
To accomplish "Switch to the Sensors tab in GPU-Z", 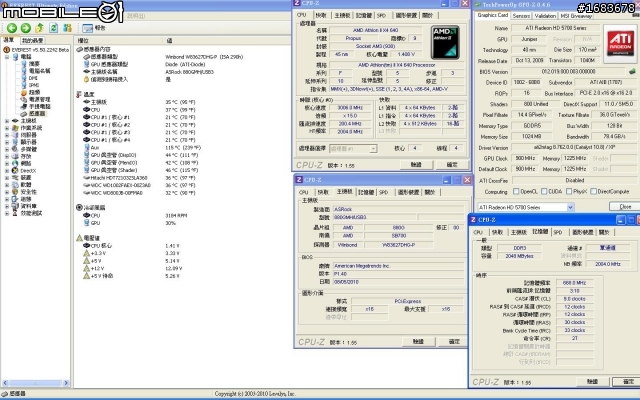I will (521, 16).
